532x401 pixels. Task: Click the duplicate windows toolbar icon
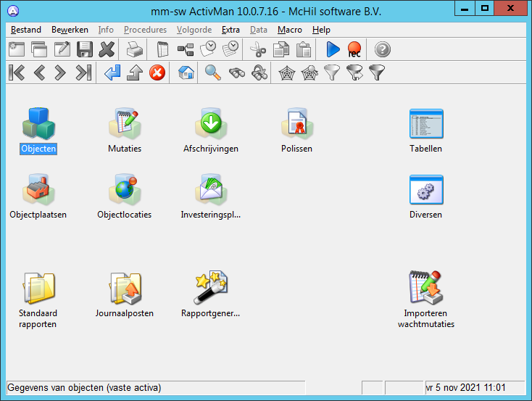39,49
